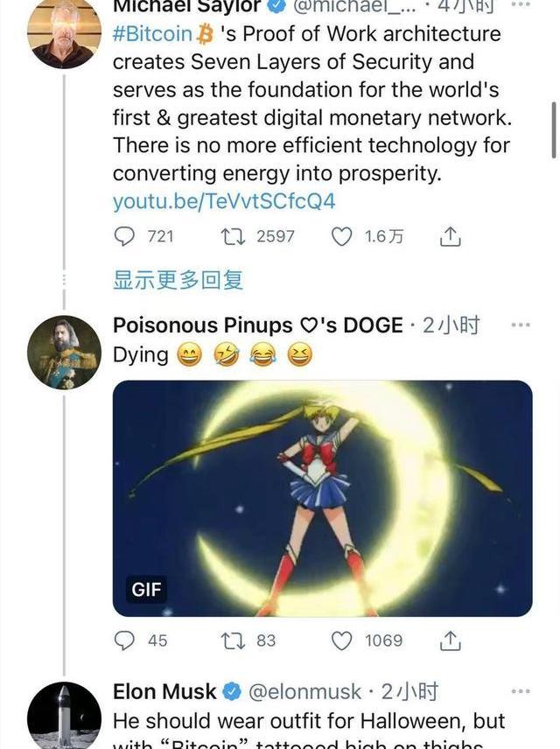The width and height of the screenshot is (560, 749).
Task: Like the Poisonous Pinups Dying tweet
Action: pos(341,640)
